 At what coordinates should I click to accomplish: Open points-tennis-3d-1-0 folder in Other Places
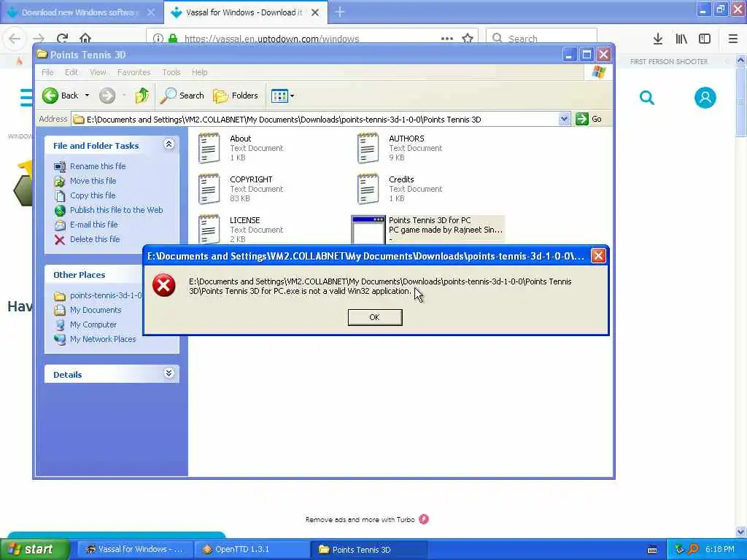coord(106,296)
